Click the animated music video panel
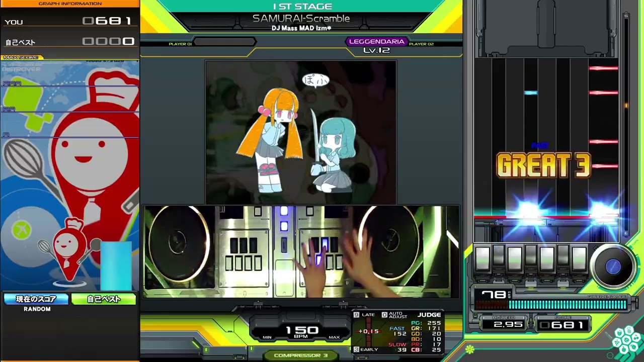 [x=301, y=132]
